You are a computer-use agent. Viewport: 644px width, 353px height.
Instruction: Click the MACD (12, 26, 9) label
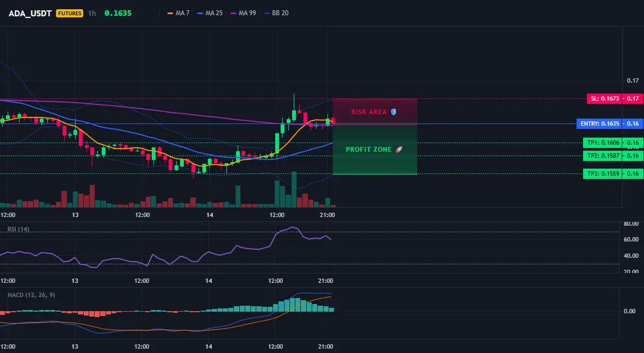[31, 295]
